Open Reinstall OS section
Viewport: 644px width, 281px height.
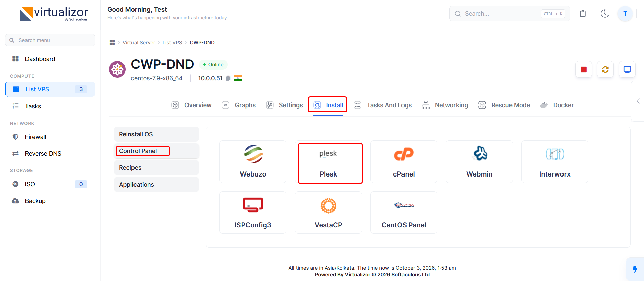pos(156,134)
